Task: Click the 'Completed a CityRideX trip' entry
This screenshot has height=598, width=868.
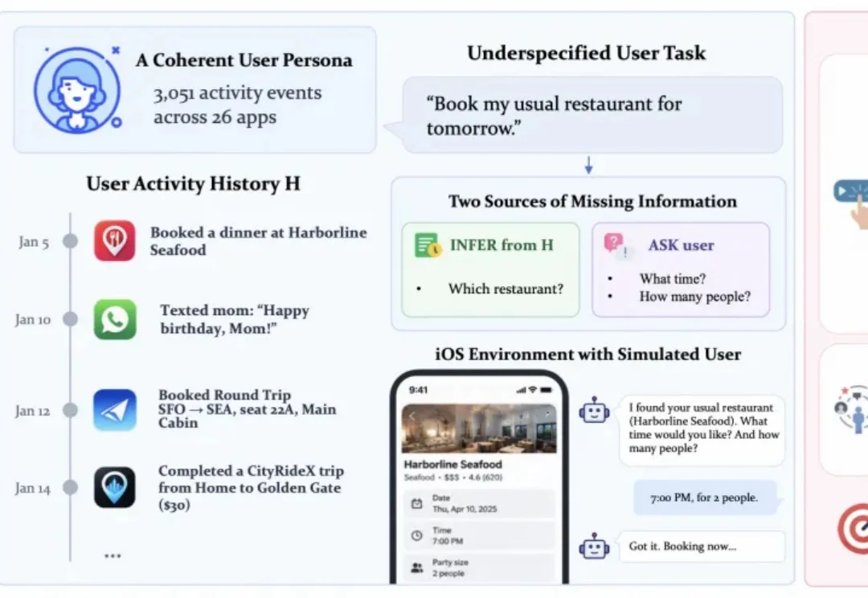Action: (251, 487)
